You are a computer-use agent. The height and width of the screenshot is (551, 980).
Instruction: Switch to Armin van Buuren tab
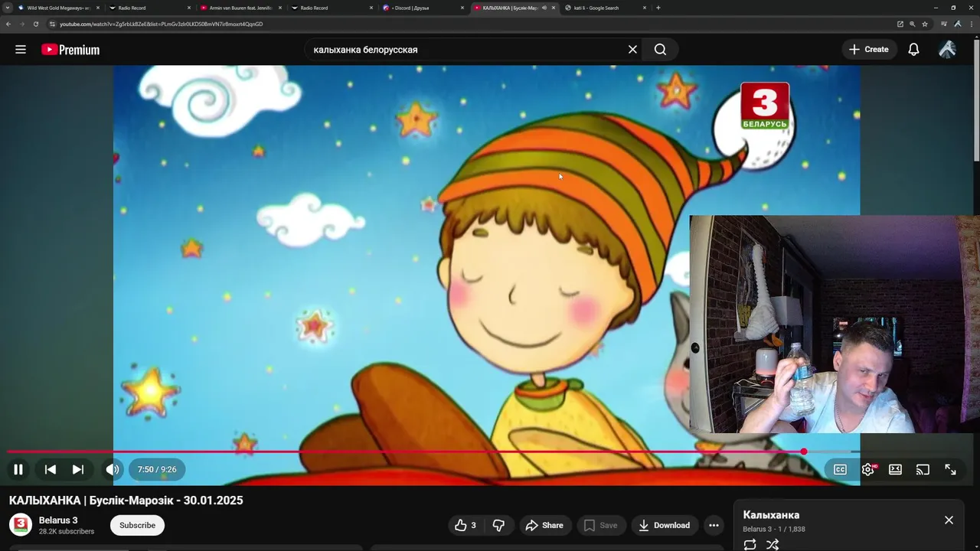tap(240, 8)
